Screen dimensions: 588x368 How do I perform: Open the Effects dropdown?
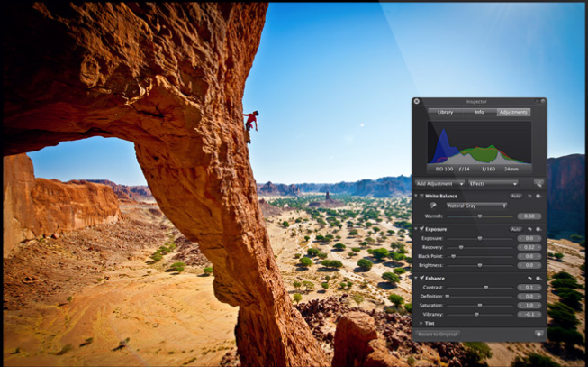(x=493, y=184)
